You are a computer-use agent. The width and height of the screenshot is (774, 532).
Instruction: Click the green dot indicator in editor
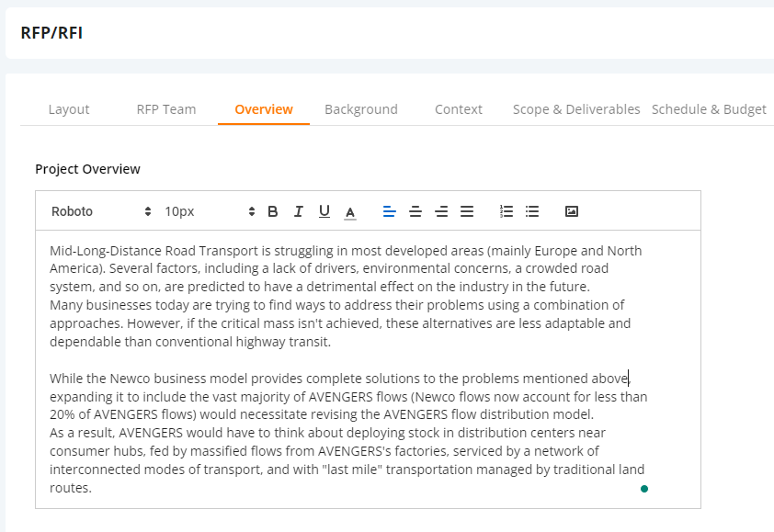[644, 489]
